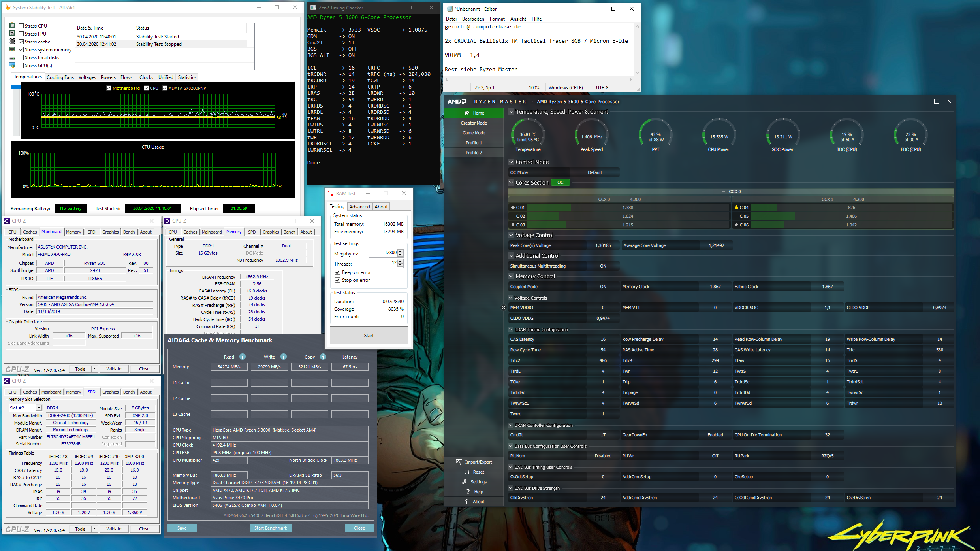Uncheck Stress system memory option
This screenshot has height=551, width=980.
(22, 50)
